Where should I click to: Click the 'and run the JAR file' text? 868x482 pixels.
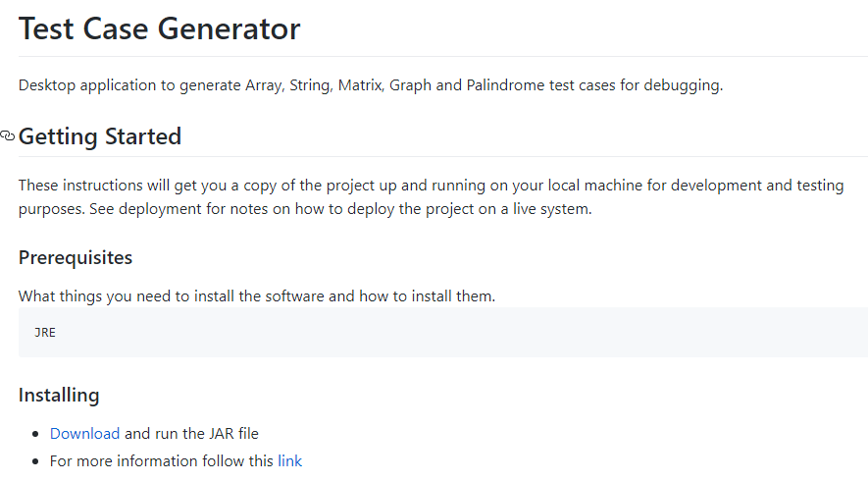pyautogui.click(x=191, y=433)
